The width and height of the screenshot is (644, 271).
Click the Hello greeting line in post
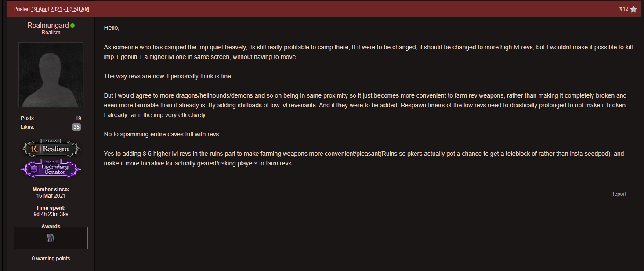click(112, 28)
